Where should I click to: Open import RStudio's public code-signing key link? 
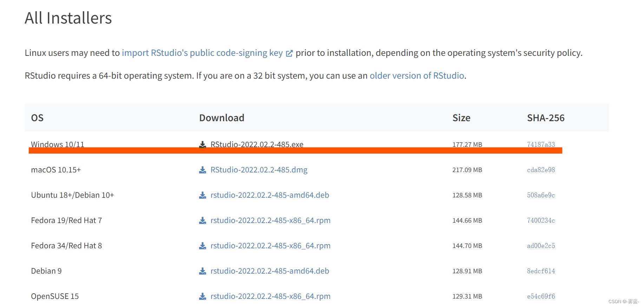pos(202,53)
